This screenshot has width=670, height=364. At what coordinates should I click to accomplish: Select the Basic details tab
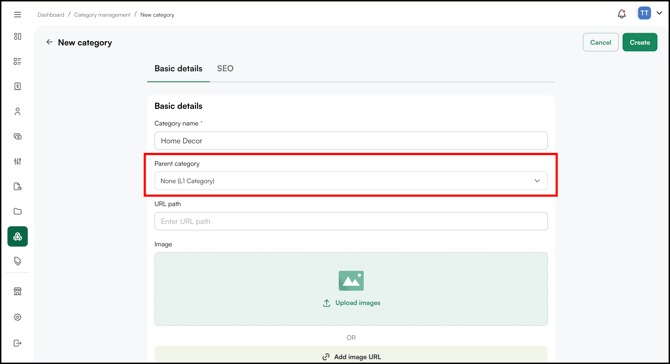[x=178, y=68]
